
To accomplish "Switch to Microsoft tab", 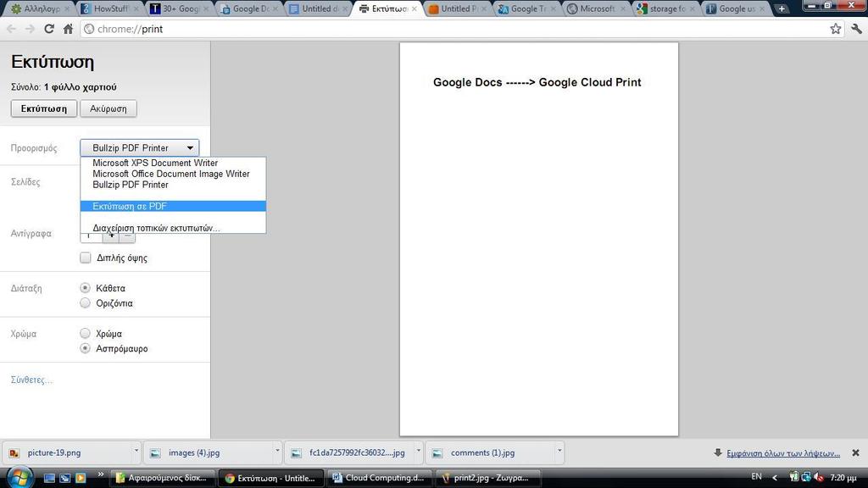I will (597, 8).
